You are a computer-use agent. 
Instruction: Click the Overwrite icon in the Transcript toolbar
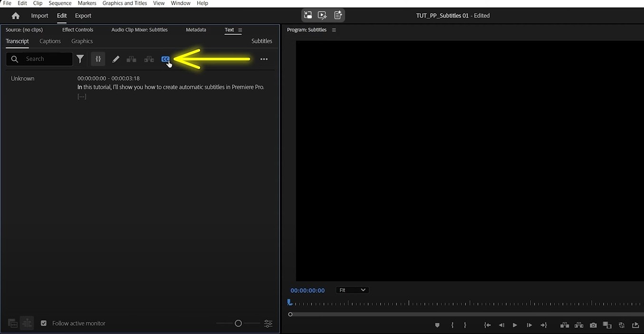click(x=149, y=59)
